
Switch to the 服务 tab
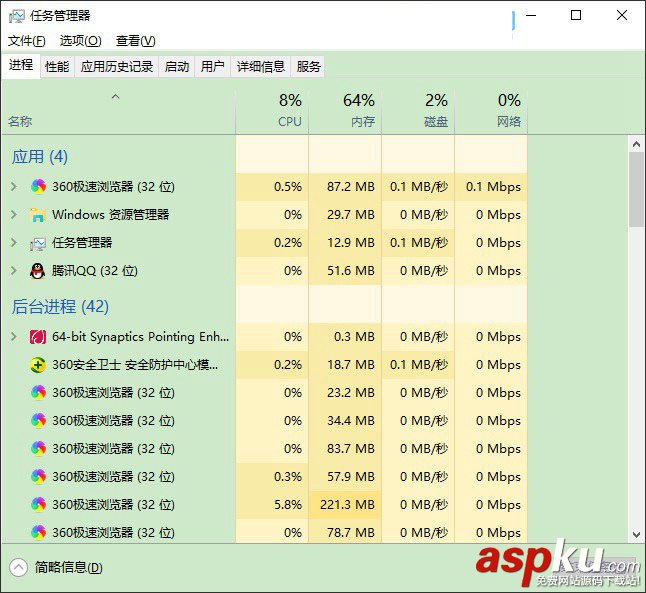308,66
